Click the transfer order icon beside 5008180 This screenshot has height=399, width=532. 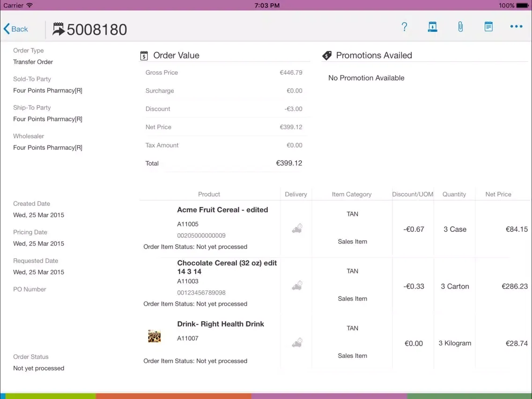coord(59,29)
